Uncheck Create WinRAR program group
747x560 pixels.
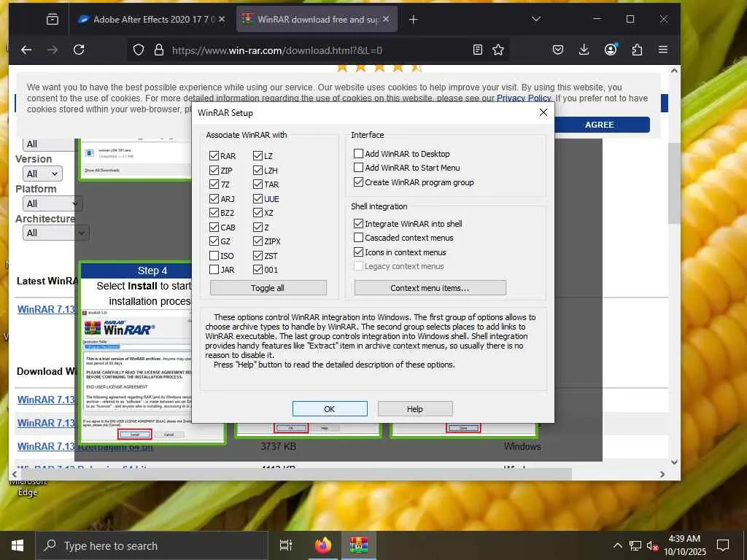[358, 182]
